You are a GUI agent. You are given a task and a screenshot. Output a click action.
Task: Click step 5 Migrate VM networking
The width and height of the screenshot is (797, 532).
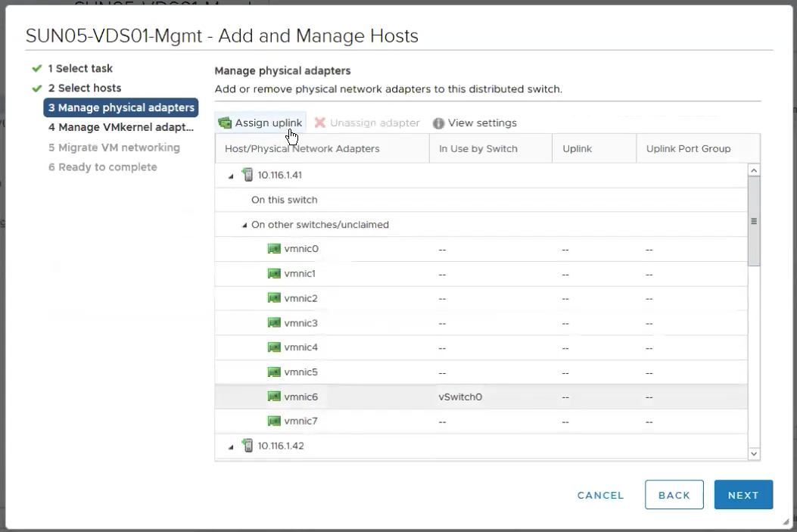pos(114,148)
